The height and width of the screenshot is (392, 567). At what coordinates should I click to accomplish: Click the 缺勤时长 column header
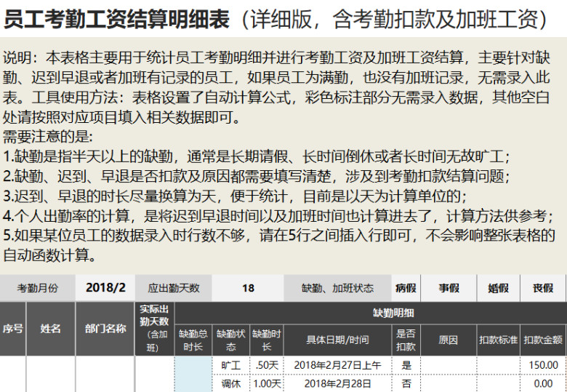pyautogui.click(x=267, y=340)
